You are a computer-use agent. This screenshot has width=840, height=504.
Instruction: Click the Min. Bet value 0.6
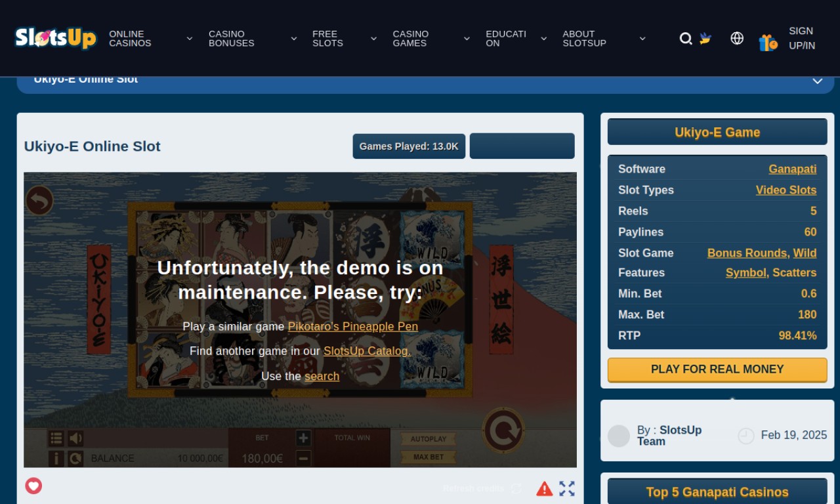[x=809, y=293]
